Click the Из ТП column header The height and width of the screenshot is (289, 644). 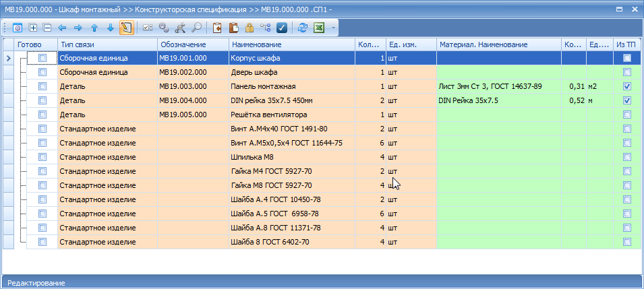626,44
